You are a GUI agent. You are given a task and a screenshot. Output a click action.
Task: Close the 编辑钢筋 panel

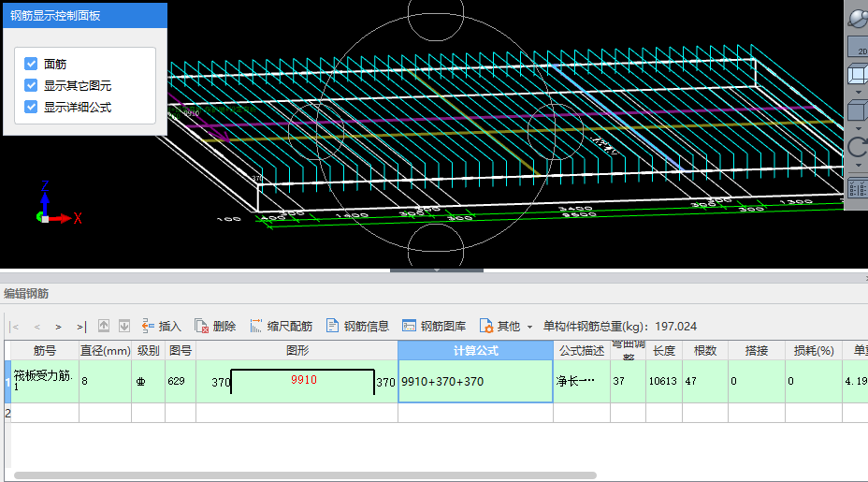click(865, 279)
